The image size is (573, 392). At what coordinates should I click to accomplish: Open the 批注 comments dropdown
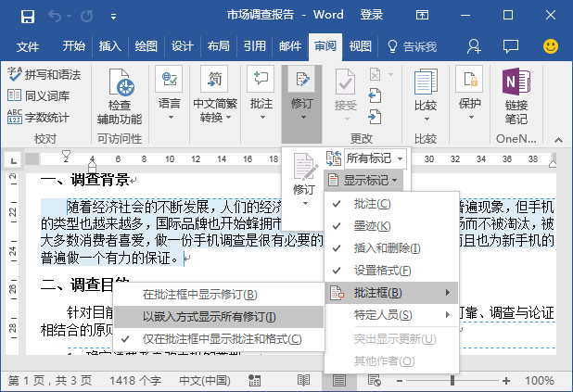coord(261,95)
